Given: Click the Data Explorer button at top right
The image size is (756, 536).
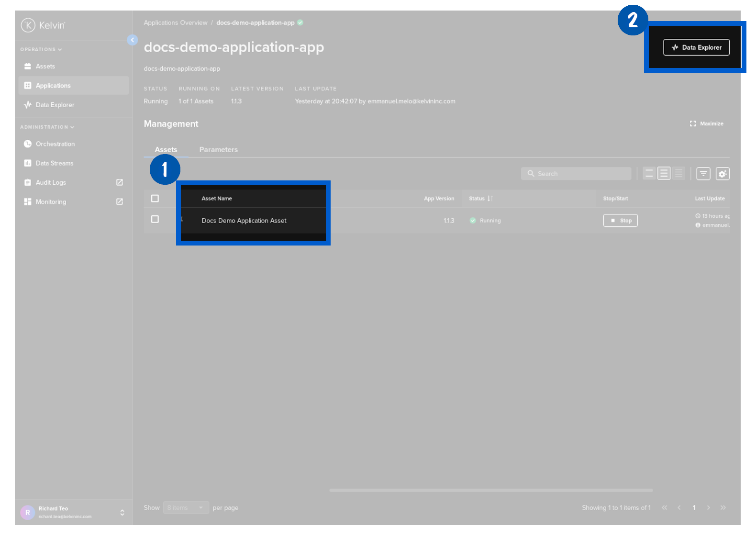Looking at the screenshot, I should pyautogui.click(x=696, y=47).
